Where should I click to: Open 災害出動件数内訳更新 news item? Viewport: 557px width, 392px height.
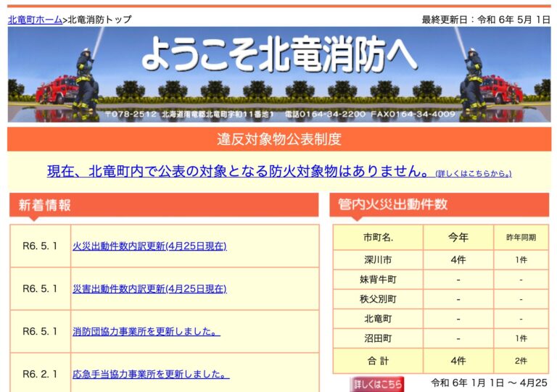[149, 288]
